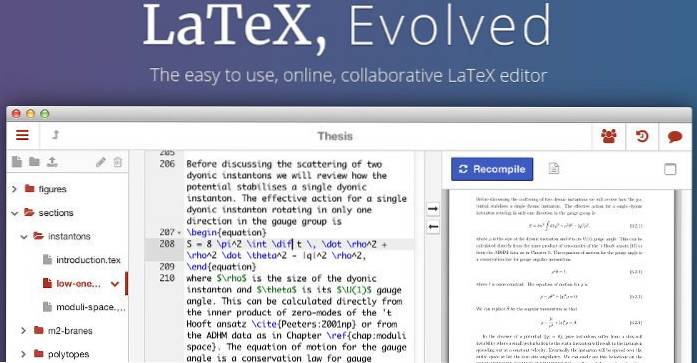697x363 pixels.
Task: Click the sections folder icon
Action: [x=29, y=212]
